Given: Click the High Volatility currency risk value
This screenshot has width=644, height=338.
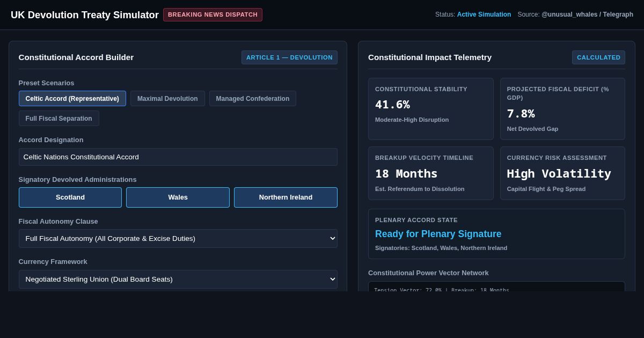Looking at the screenshot, I should click(x=559, y=174).
